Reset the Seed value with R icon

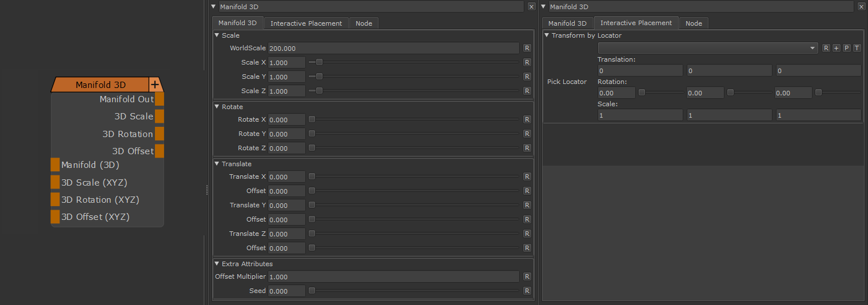[x=527, y=291]
